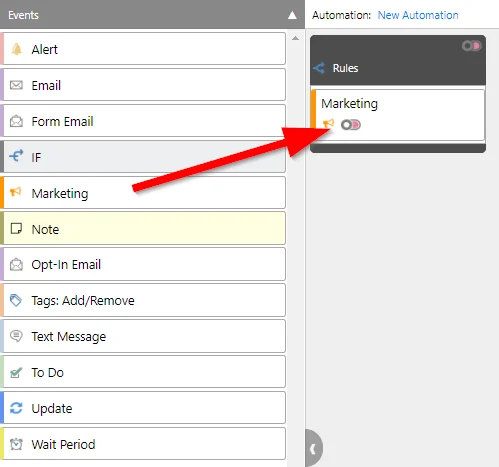The height and width of the screenshot is (467, 499).
Task: Select the Opt-In Email event
Action: [143, 265]
